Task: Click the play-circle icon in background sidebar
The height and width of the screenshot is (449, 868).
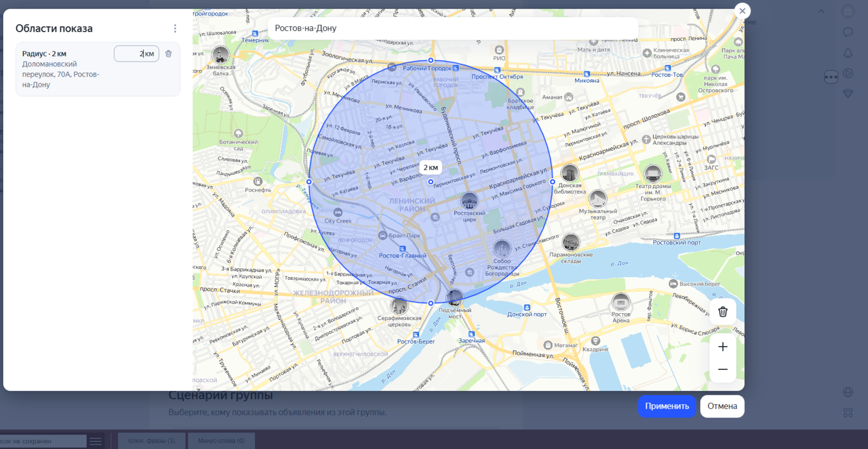Action: pos(848,73)
